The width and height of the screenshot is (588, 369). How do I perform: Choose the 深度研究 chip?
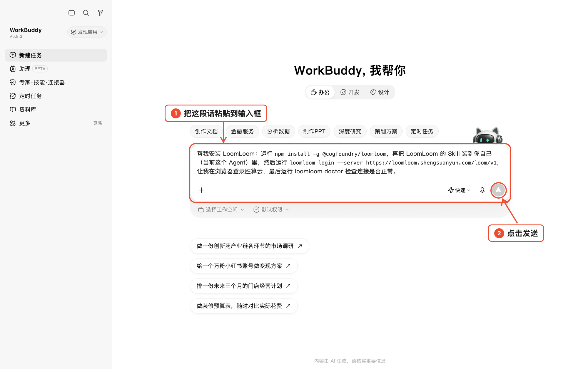coord(350,131)
